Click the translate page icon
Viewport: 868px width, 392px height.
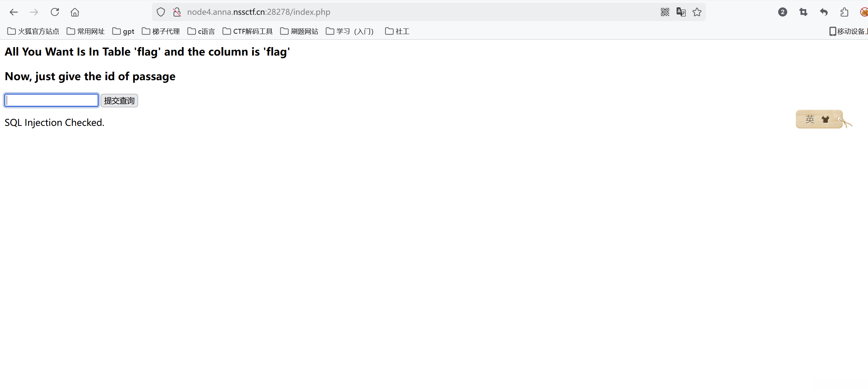[681, 12]
